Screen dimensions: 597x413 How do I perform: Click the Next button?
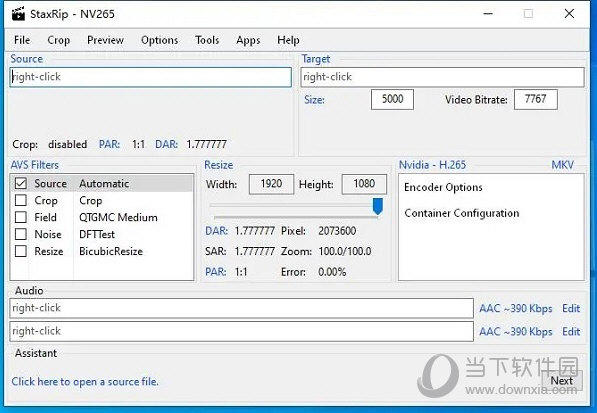click(562, 381)
